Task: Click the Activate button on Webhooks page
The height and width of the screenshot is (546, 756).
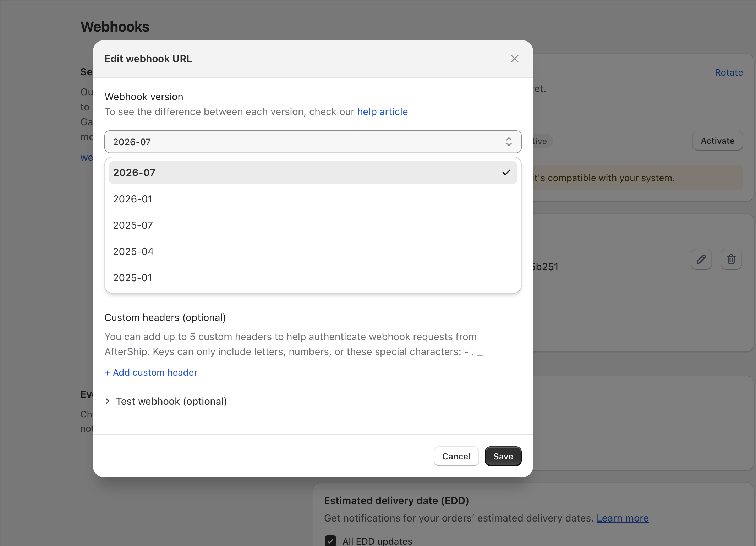Action: (717, 141)
